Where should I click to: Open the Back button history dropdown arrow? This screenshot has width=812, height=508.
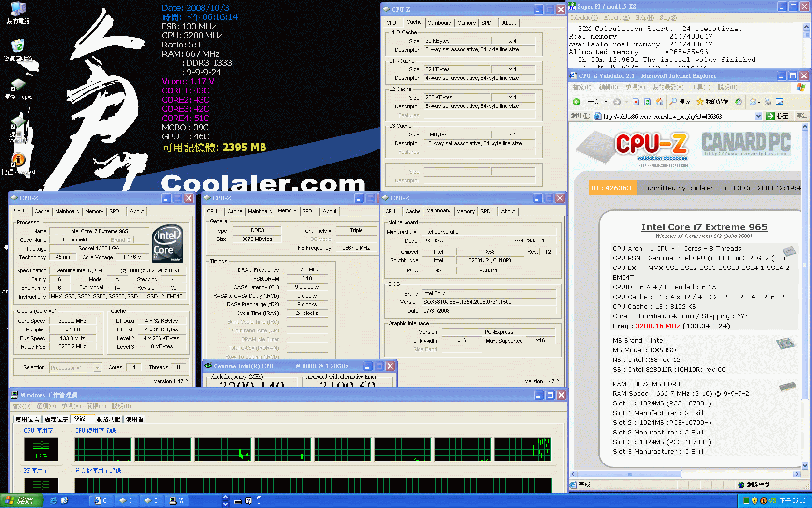click(606, 102)
